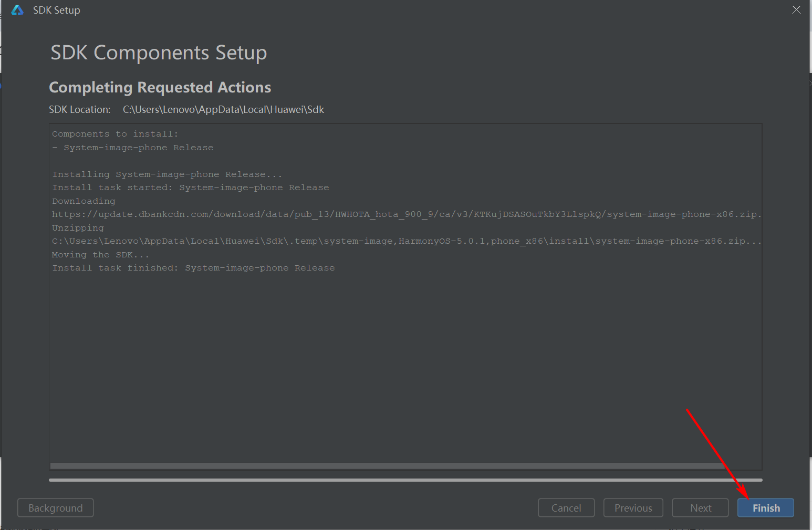This screenshot has height=530, width=812.
Task: Click the 'Install task finished' log line
Action: tap(193, 268)
